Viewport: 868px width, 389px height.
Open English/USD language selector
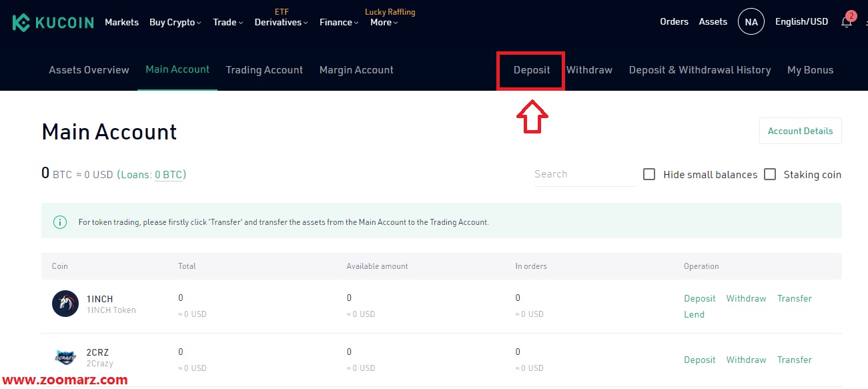point(801,22)
